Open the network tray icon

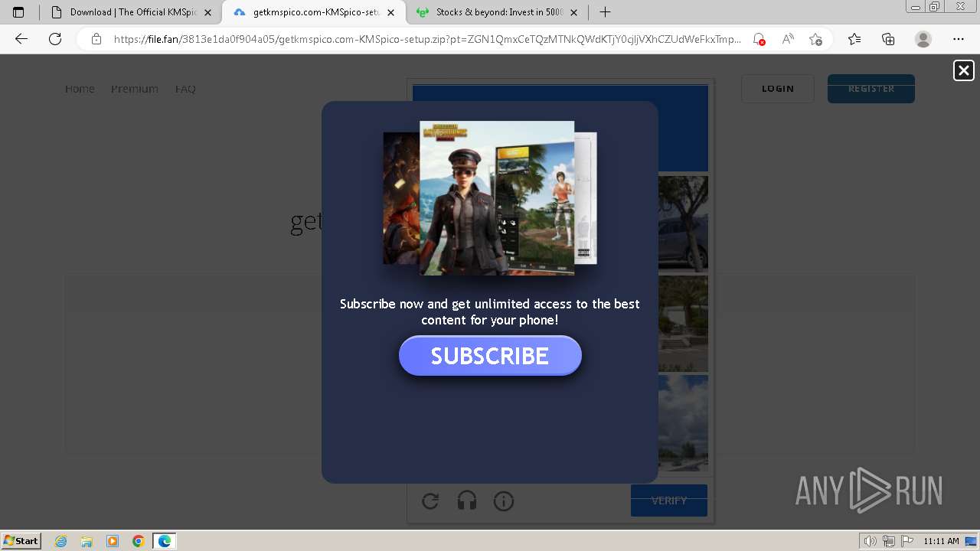pos(889,541)
